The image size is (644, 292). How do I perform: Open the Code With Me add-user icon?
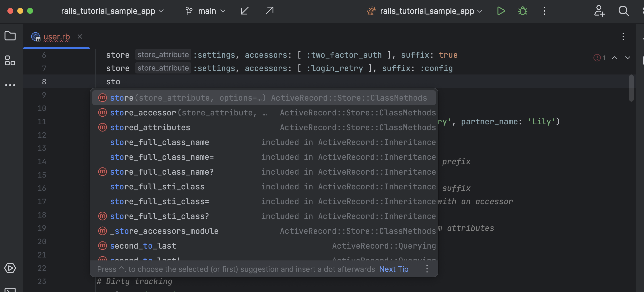[599, 11]
